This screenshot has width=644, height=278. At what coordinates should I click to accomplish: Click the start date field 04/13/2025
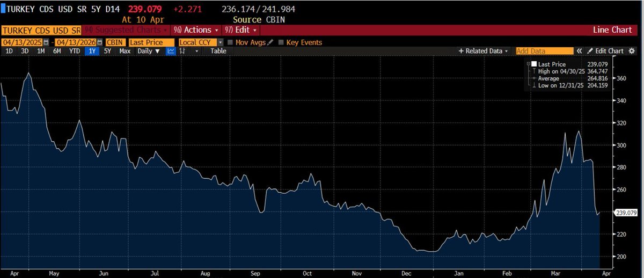point(22,42)
